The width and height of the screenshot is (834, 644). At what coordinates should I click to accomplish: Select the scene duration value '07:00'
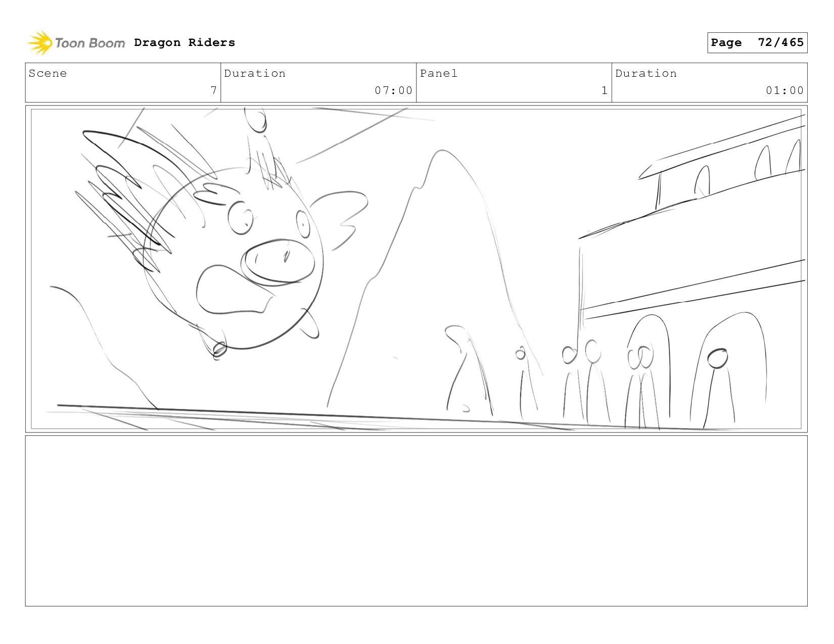point(393,90)
